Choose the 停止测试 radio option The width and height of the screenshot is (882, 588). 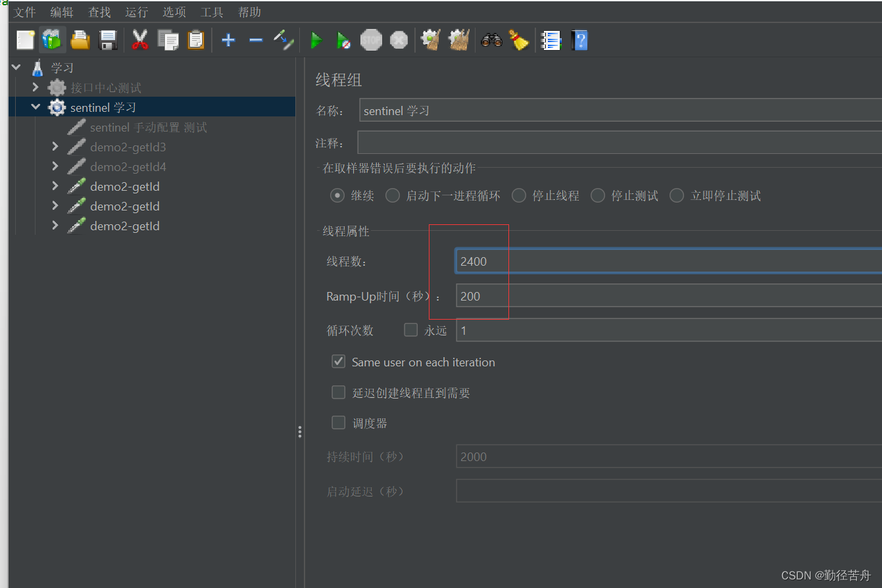(598, 195)
